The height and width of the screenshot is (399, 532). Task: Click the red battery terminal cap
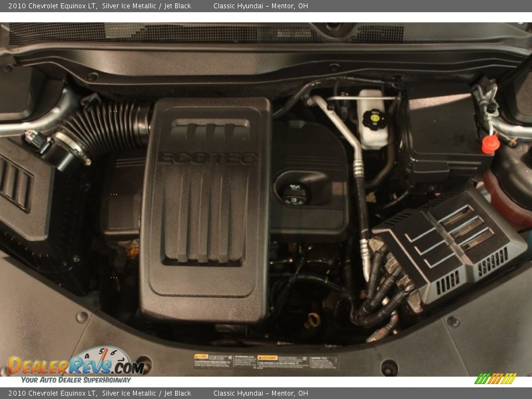(490, 144)
